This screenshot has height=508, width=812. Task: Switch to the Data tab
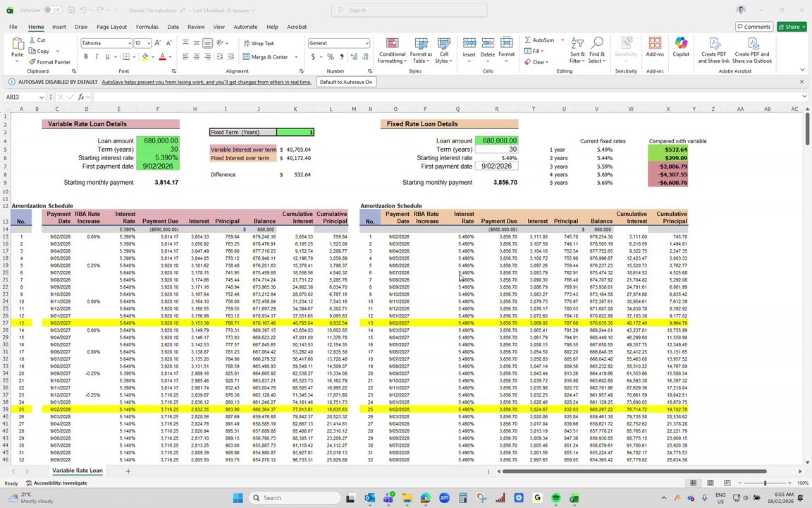coord(173,27)
